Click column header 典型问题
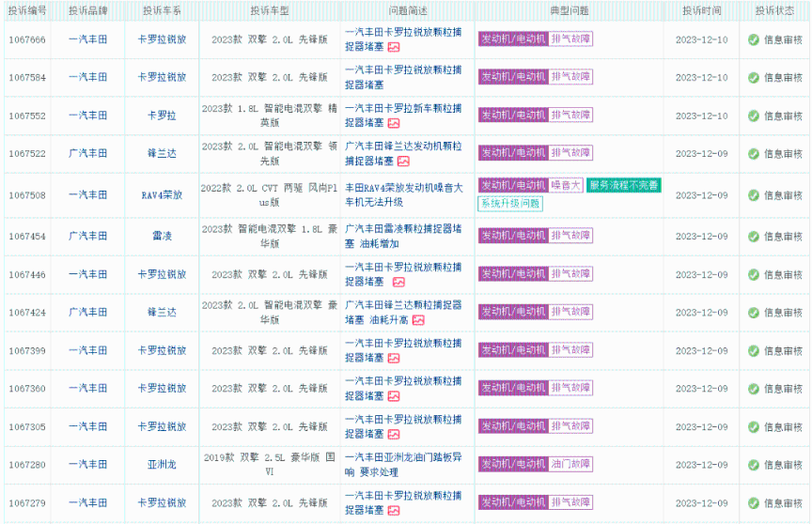 point(570,10)
